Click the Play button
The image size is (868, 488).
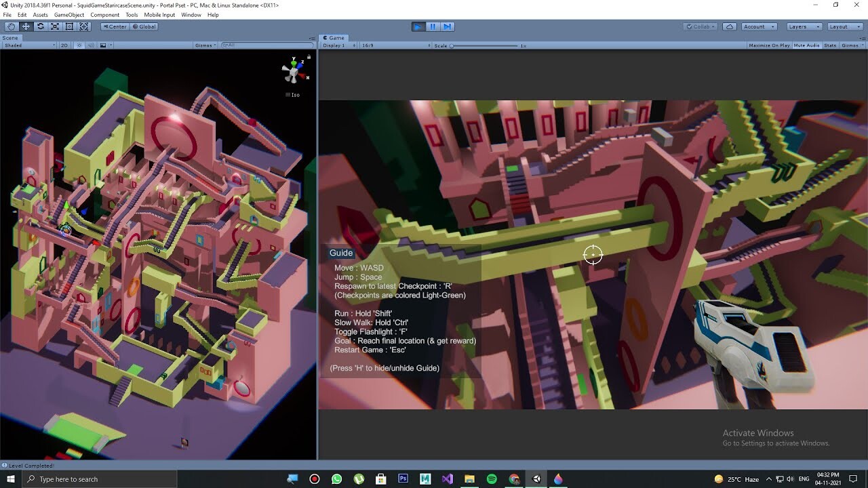418,26
